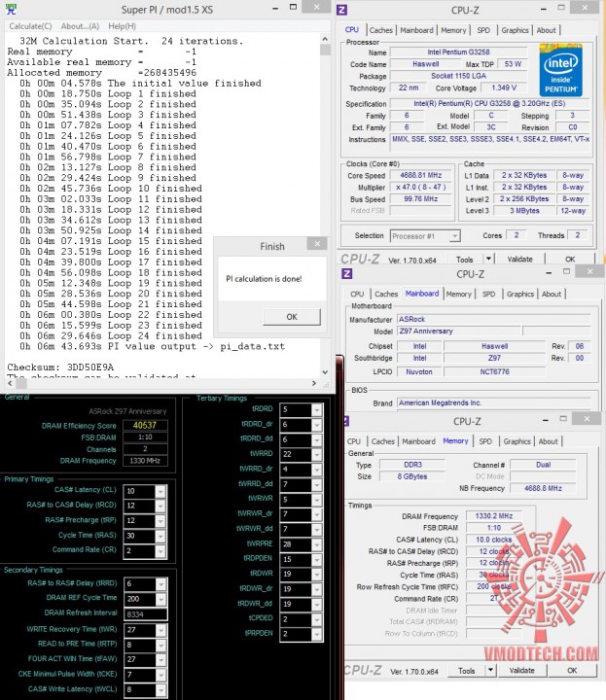Image resolution: width=606 pixels, height=700 pixels.
Task: Click the Intel Pentium logo in CPU-Z
Action: pyautogui.click(x=560, y=70)
